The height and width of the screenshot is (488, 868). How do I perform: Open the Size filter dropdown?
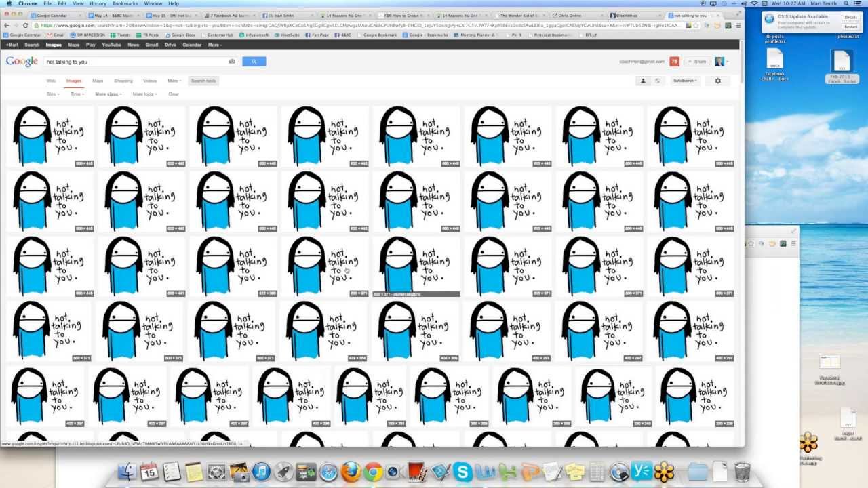53,94
